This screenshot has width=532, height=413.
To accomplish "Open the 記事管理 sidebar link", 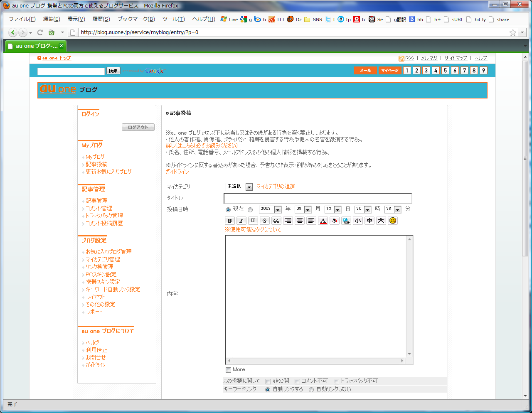I will [x=96, y=201].
